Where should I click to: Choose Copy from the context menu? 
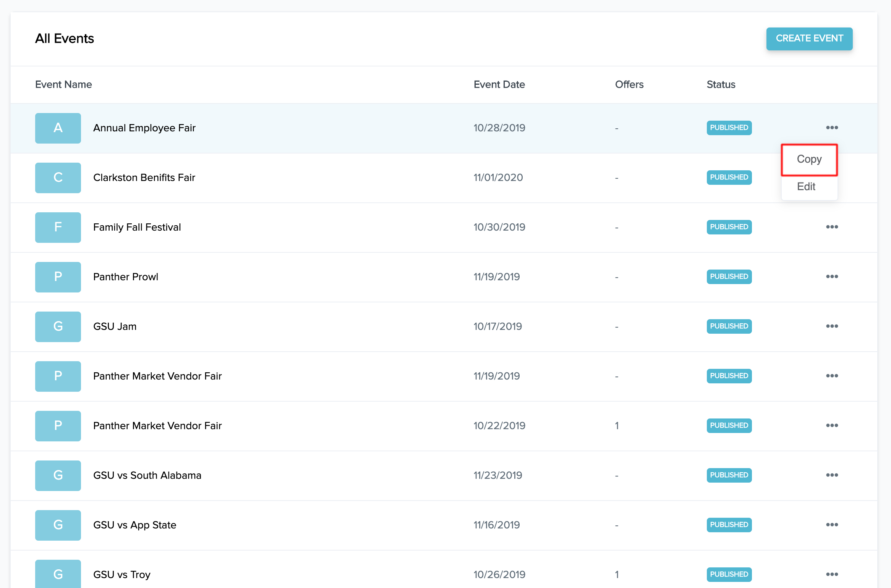tap(809, 159)
